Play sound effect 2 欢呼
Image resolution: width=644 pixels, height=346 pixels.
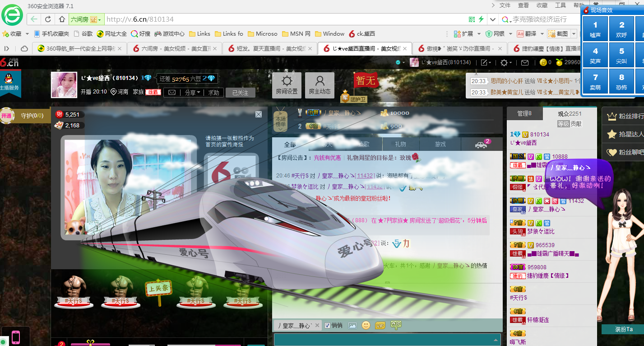click(621, 29)
